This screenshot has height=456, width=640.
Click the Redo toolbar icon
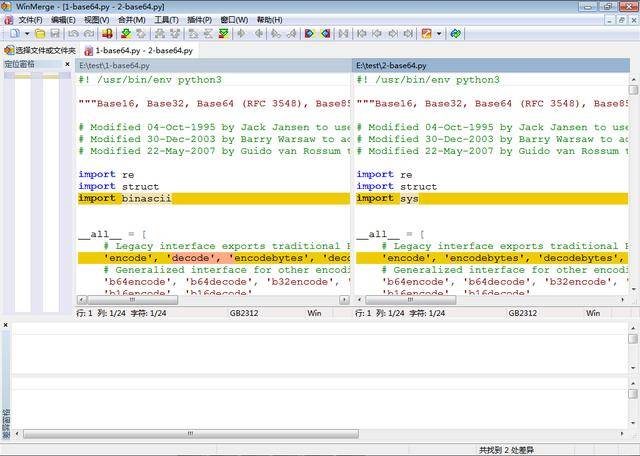click(89, 33)
